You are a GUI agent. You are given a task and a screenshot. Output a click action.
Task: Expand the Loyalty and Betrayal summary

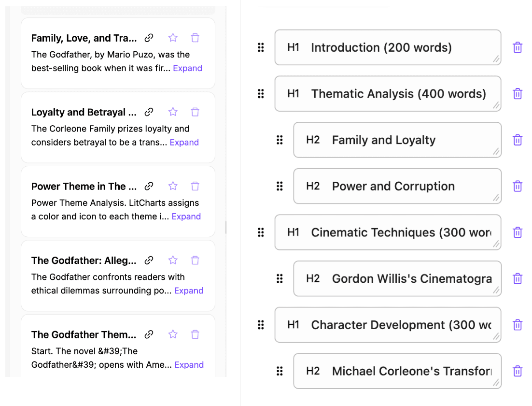(x=184, y=143)
